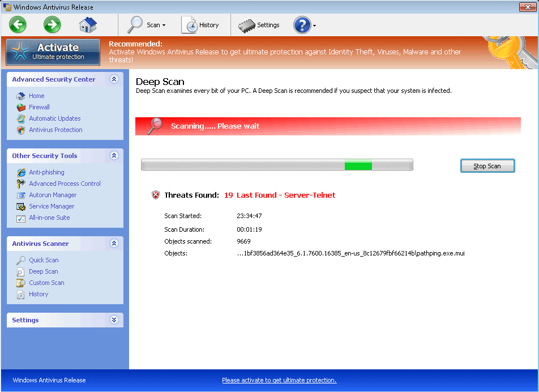The height and width of the screenshot is (392, 539).
Task: Open Settings from the top toolbar
Action: (x=259, y=25)
